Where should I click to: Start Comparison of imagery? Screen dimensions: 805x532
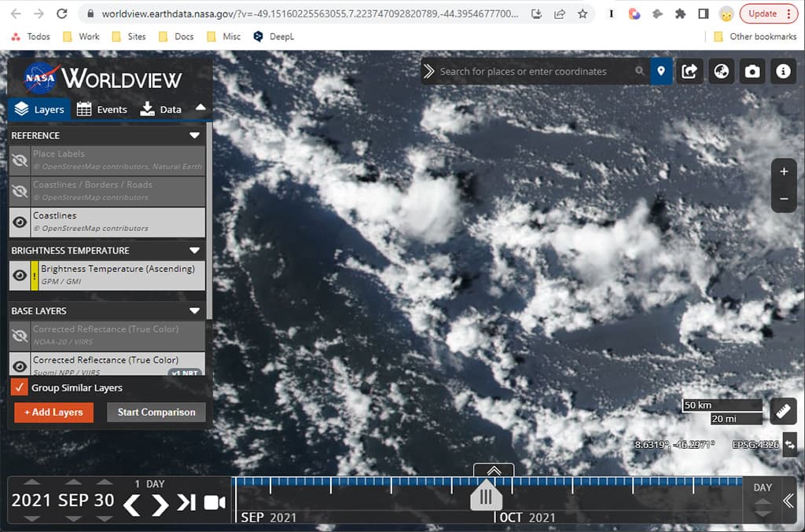[x=156, y=412]
